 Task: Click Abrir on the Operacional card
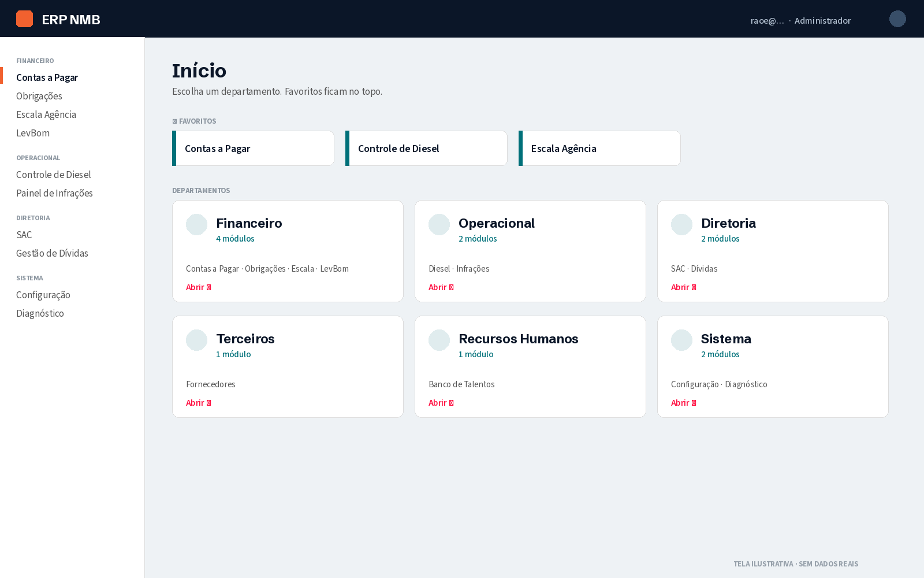441,287
